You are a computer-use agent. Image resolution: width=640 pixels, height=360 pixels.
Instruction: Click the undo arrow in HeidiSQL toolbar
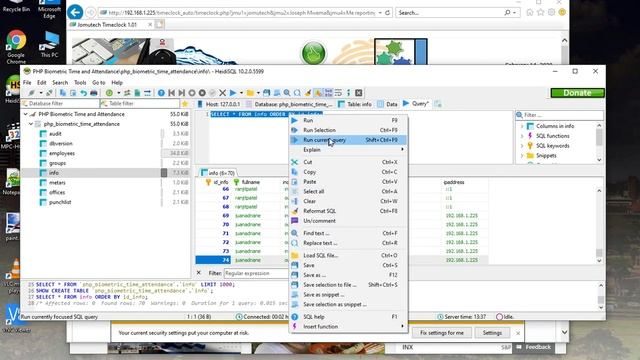coord(83,93)
